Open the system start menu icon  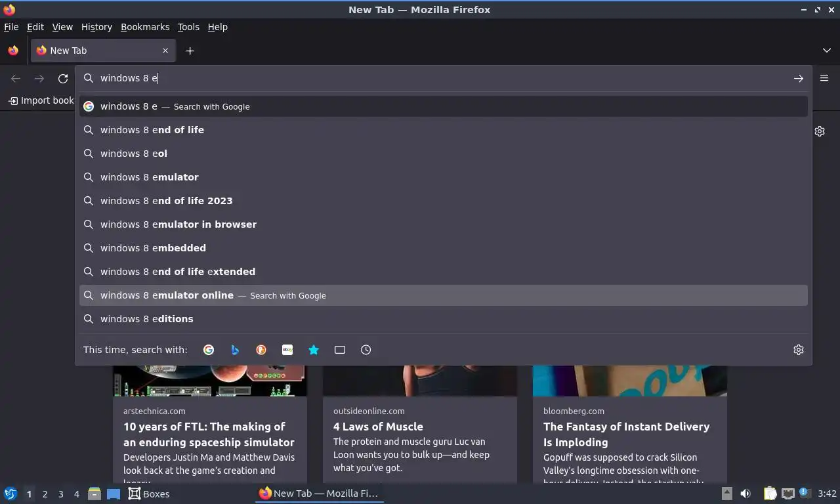(x=10, y=493)
